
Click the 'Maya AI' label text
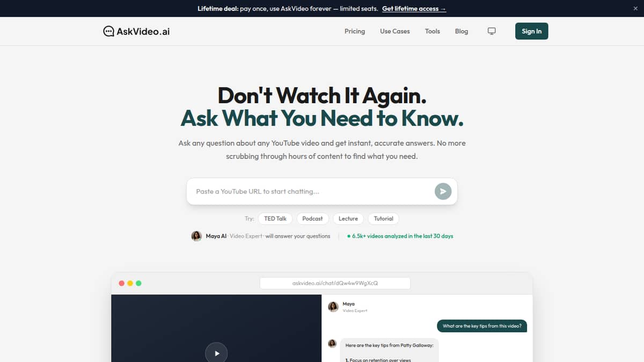pyautogui.click(x=216, y=236)
